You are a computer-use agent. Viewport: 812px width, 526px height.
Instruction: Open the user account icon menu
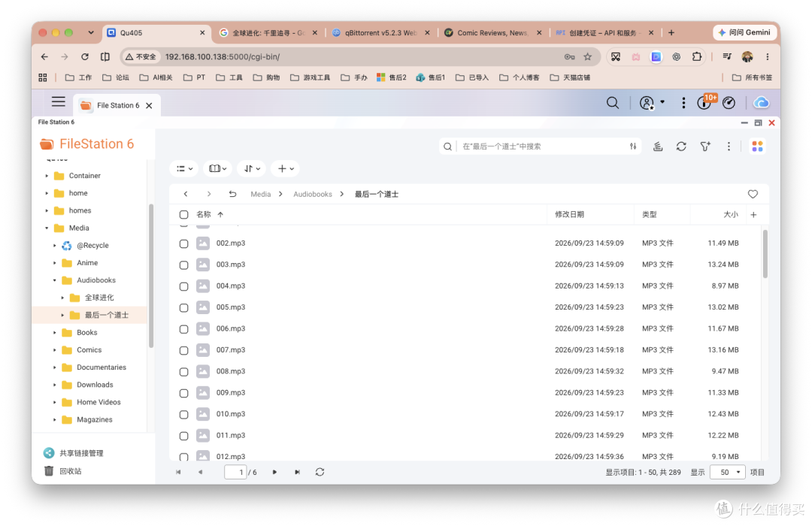click(647, 103)
